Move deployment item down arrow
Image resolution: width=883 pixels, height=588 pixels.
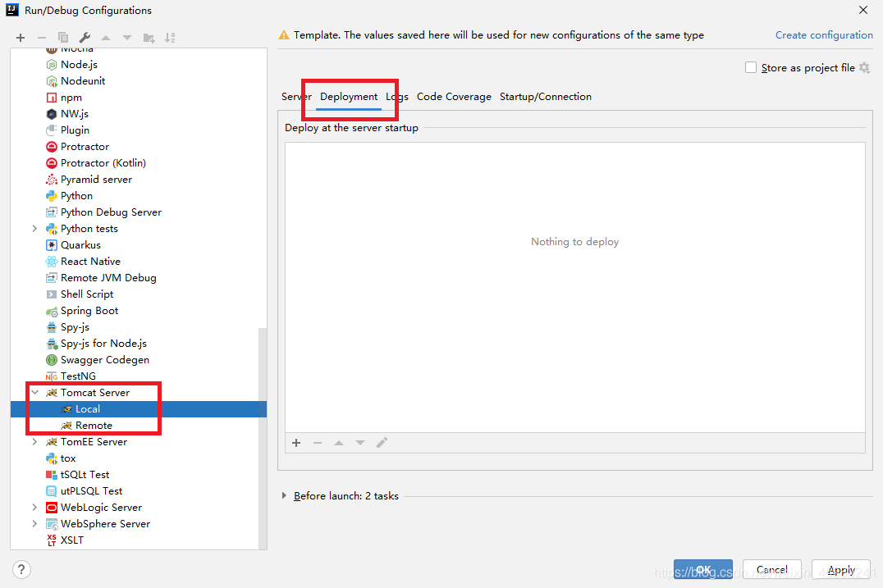pos(360,443)
